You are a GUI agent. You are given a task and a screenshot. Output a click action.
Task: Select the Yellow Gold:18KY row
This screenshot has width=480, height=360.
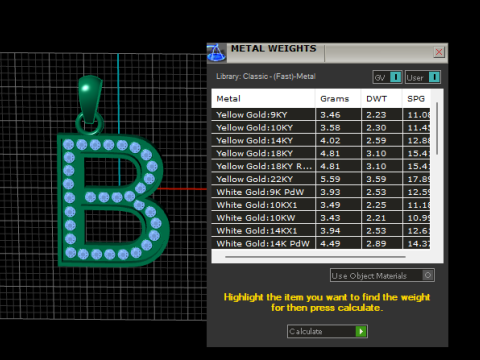pyautogui.click(x=321, y=153)
